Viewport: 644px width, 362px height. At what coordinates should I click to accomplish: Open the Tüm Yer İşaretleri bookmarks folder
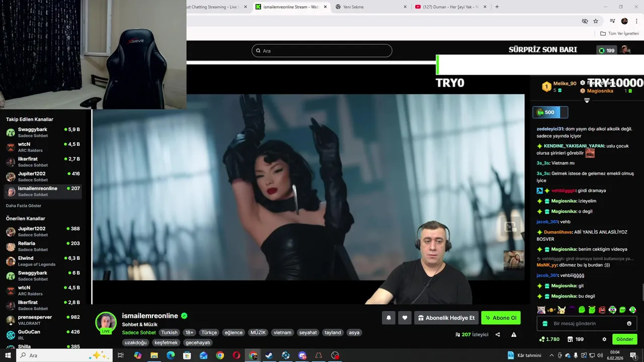click(x=620, y=33)
